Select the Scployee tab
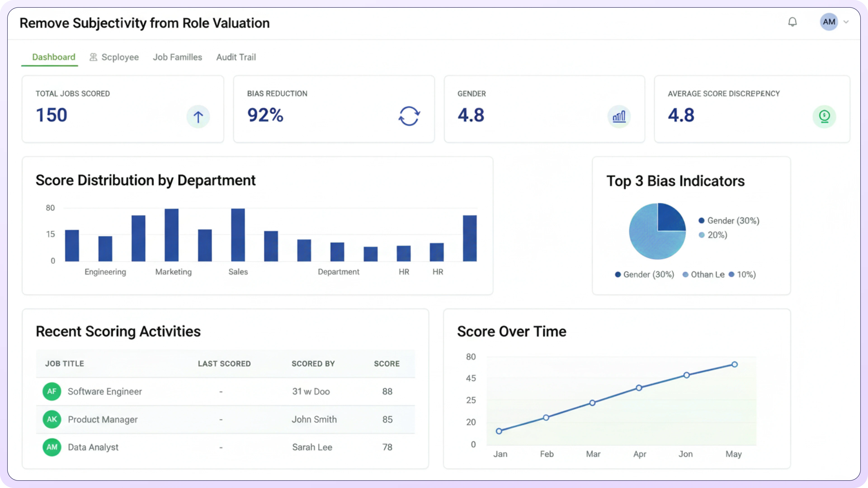The height and width of the screenshot is (488, 868). click(114, 57)
